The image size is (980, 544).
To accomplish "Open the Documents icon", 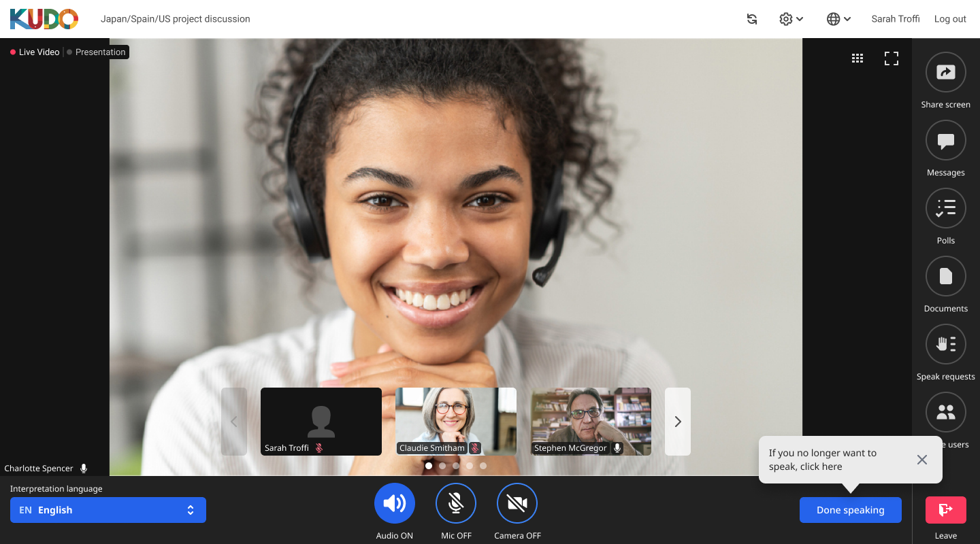I will [946, 276].
